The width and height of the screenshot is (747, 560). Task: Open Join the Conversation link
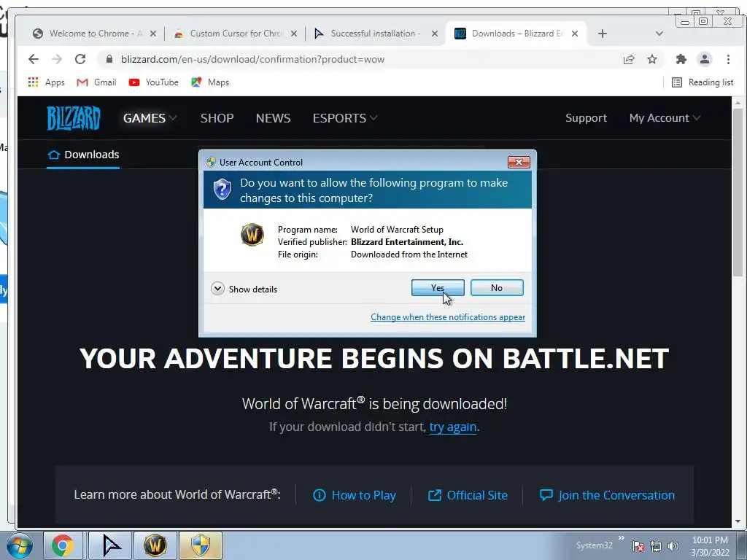[607, 495]
